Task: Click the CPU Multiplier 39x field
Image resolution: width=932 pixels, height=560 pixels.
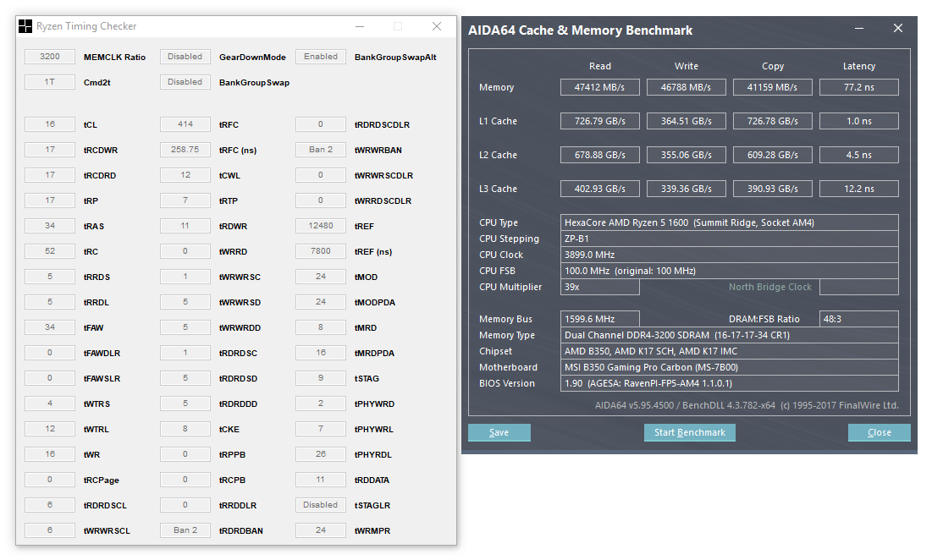Action: coord(599,287)
